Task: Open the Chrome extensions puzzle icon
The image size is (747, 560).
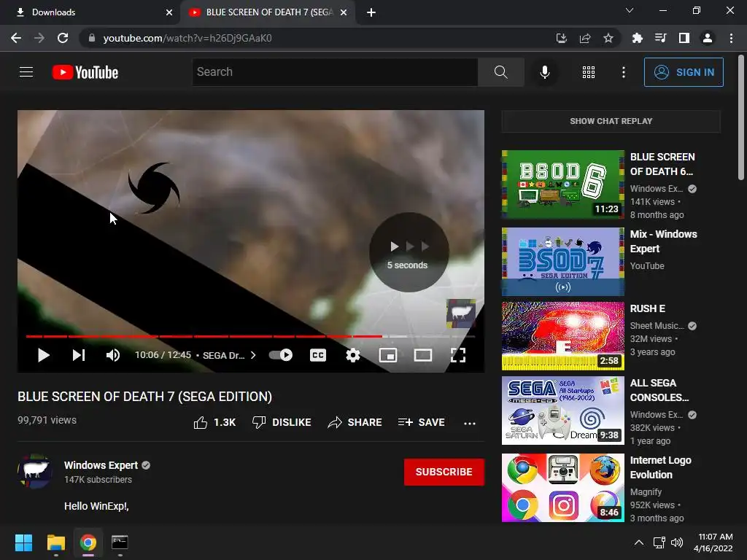Action: (637, 38)
